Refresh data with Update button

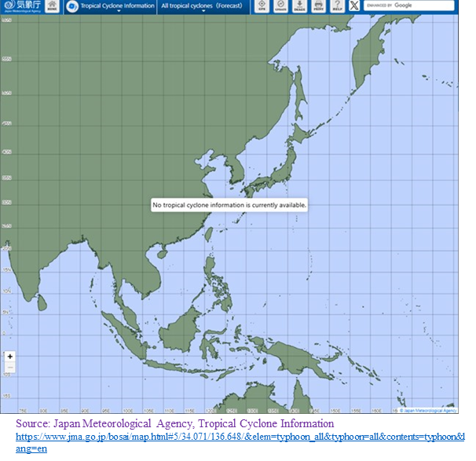coord(280,6)
